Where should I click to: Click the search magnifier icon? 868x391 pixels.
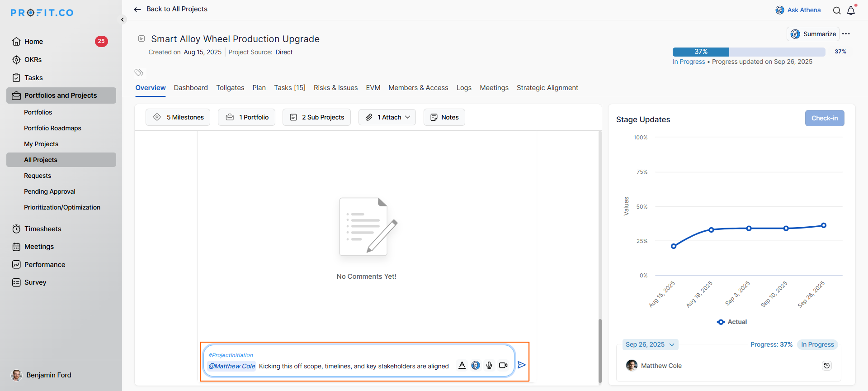(837, 10)
